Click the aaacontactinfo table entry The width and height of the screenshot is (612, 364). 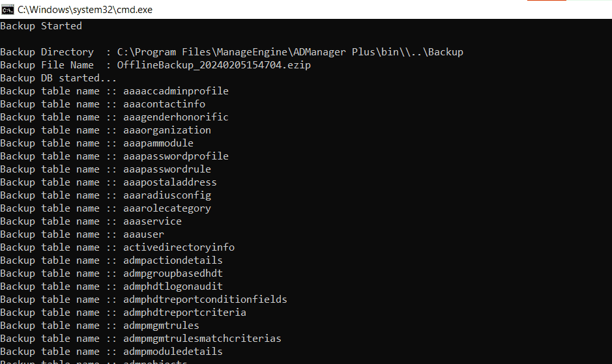click(x=164, y=104)
